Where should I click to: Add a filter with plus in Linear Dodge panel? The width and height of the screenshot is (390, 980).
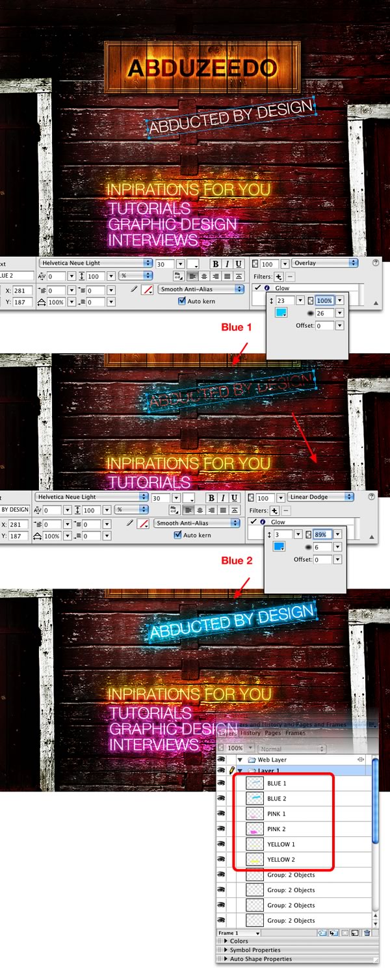point(274,510)
